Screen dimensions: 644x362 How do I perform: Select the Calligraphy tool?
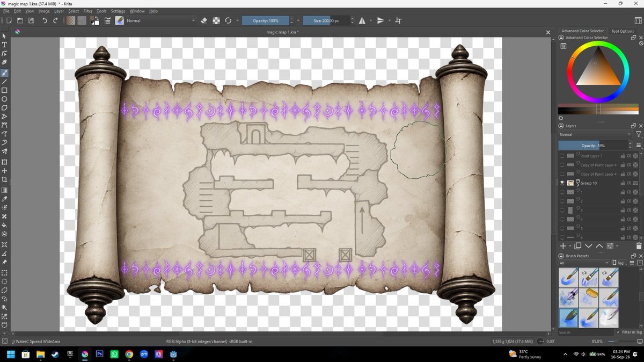click(4, 63)
